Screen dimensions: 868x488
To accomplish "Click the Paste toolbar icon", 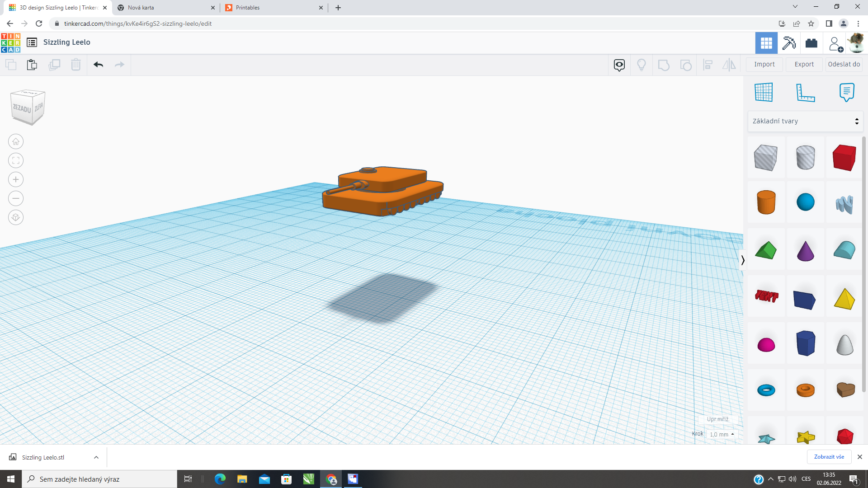I will click(32, 65).
